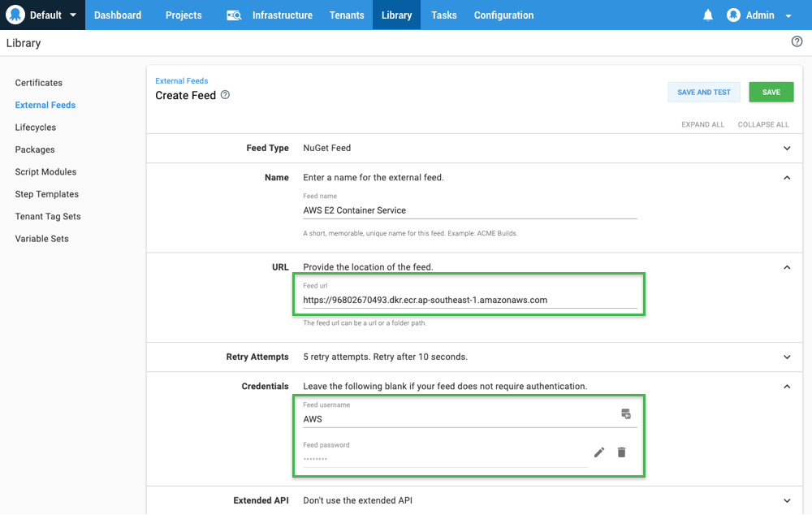Click the help icon beside Create Feed heading
The height and width of the screenshot is (515, 812).
pos(225,96)
